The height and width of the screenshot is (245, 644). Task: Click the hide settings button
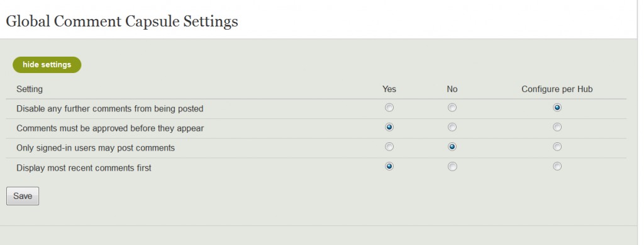(47, 65)
